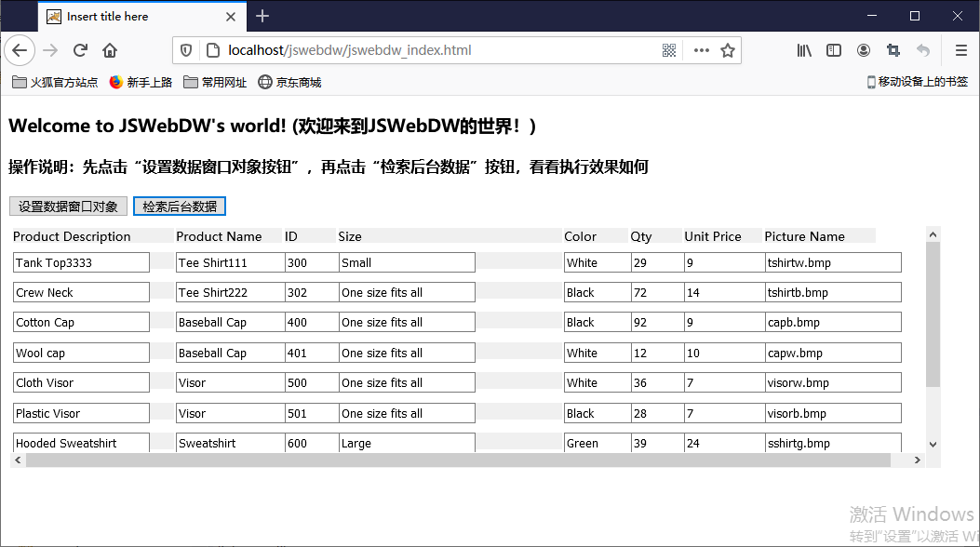This screenshot has height=547, width=980.
Task: Open a new tab with the plus
Action: click(x=262, y=16)
